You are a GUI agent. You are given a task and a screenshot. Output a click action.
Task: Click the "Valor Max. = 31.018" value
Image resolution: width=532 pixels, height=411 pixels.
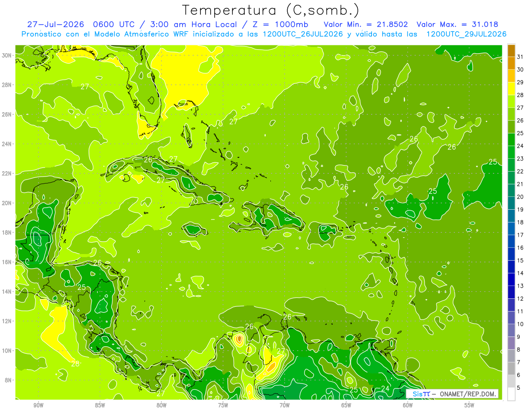tap(457, 24)
